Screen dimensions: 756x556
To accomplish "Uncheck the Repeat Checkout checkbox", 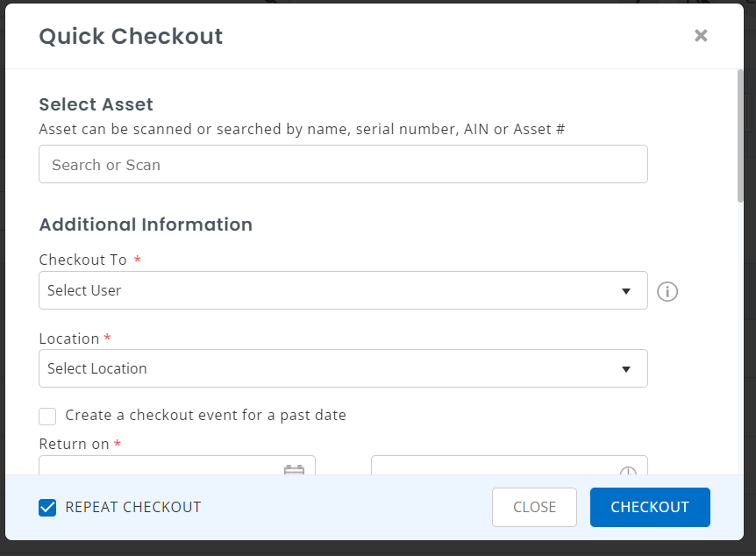I will (x=47, y=507).
